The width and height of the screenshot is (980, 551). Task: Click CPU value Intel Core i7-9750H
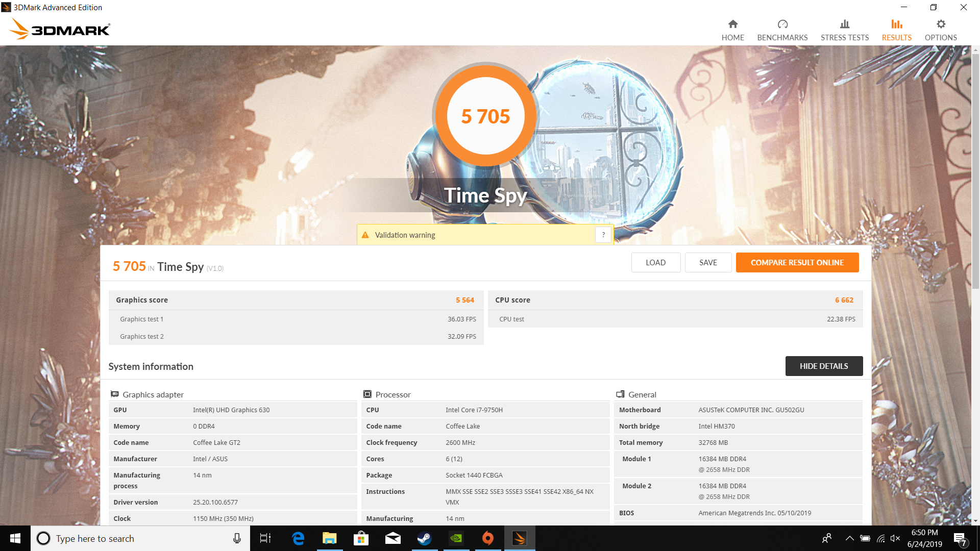[474, 410]
